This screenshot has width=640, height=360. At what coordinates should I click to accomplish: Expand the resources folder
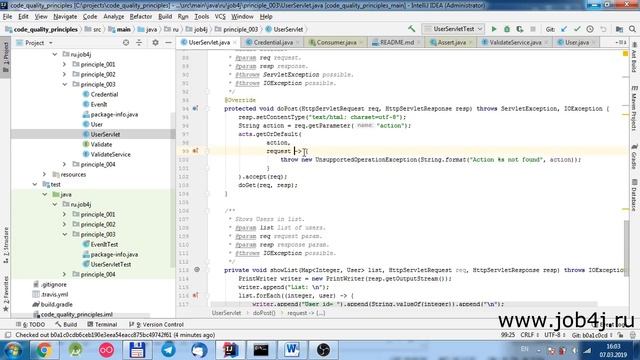[x=44, y=174]
